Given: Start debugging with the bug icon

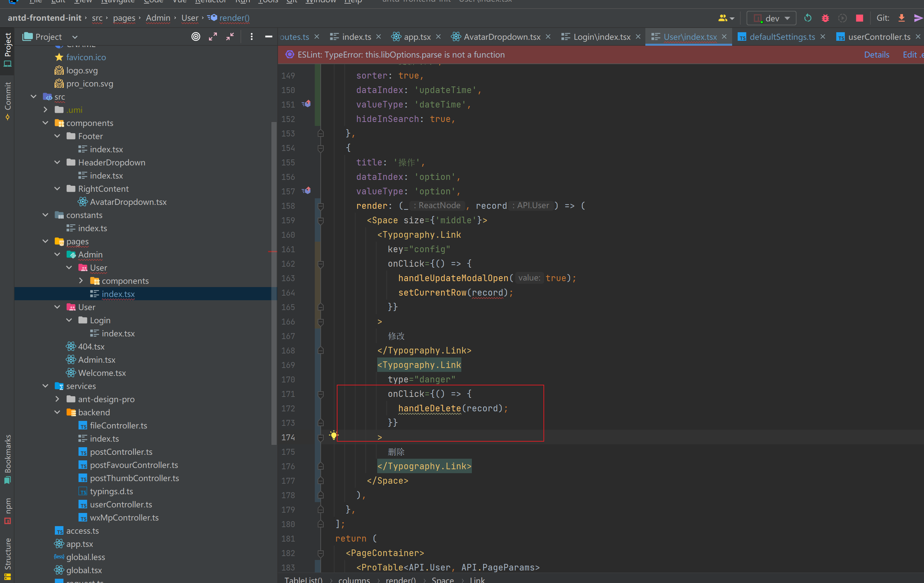Looking at the screenshot, I should 825,18.
